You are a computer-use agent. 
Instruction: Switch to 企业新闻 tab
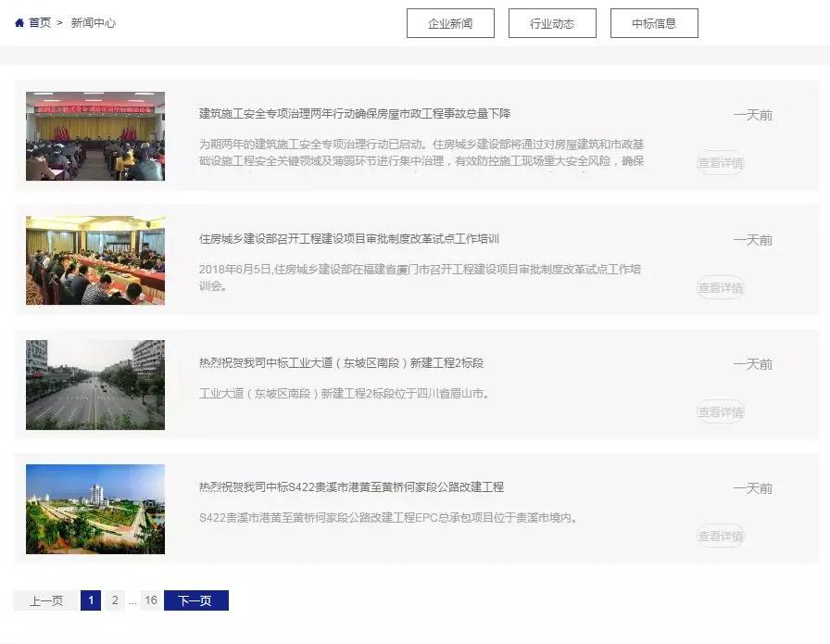click(450, 23)
